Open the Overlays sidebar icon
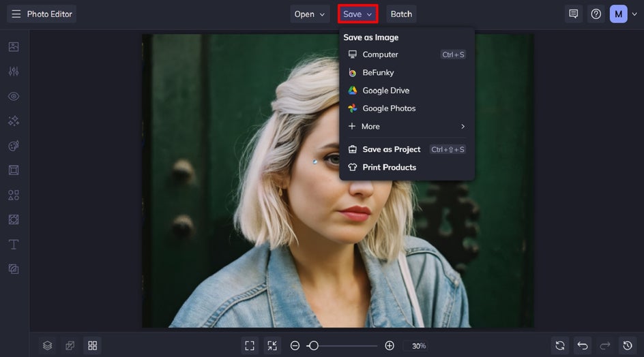644x357 pixels. tap(14, 219)
